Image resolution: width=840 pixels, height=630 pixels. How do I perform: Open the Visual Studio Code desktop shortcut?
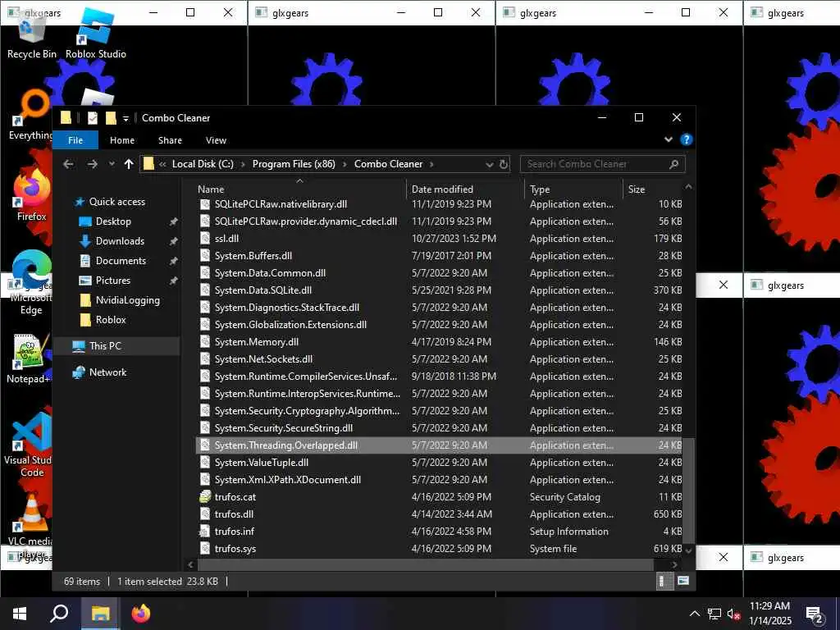point(31,445)
